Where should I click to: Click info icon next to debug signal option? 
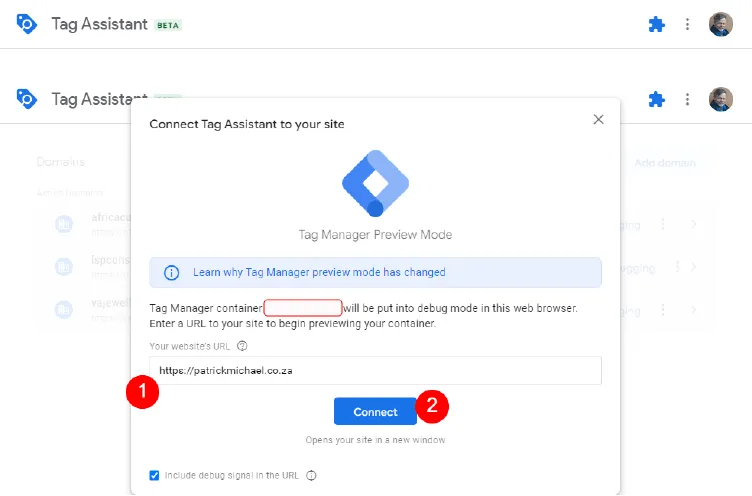tap(311, 475)
